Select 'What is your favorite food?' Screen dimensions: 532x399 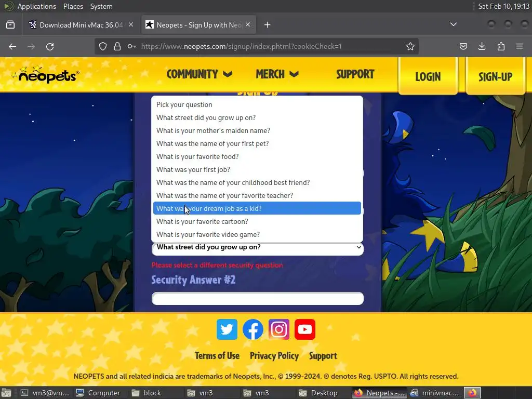257,156
